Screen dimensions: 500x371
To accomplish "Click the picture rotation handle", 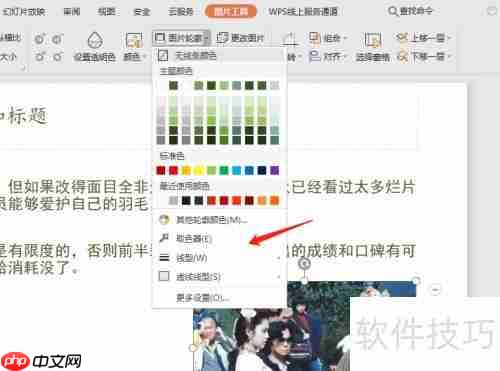I will [x=304, y=264].
